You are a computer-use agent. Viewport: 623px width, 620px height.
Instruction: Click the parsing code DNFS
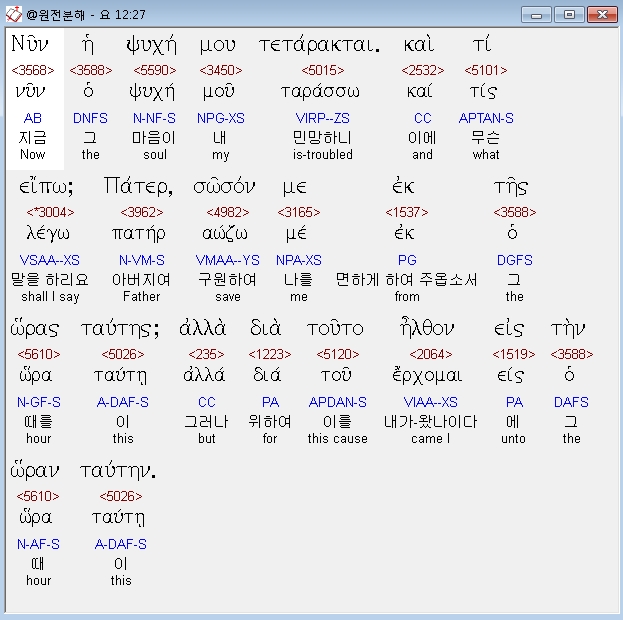(90, 118)
